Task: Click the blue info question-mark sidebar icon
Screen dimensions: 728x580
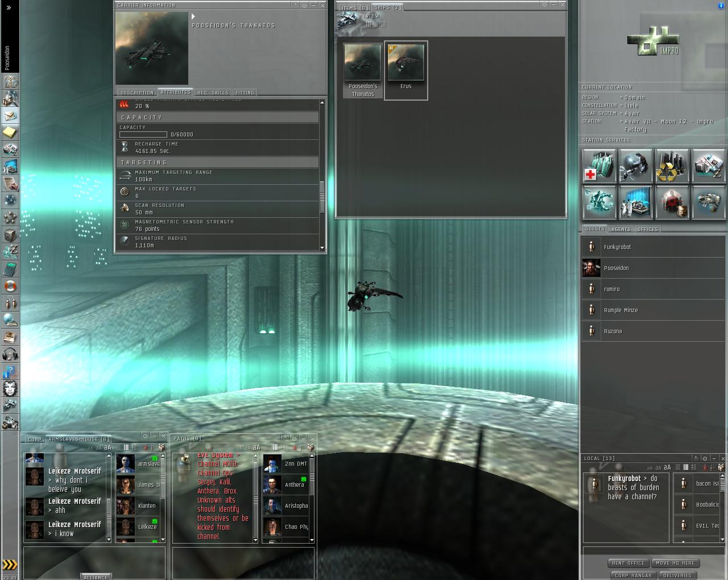Action: (x=10, y=371)
